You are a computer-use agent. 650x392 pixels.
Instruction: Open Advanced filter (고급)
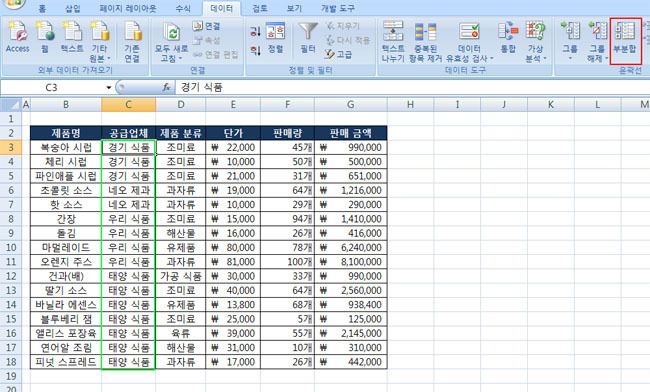[x=339, y=54]
